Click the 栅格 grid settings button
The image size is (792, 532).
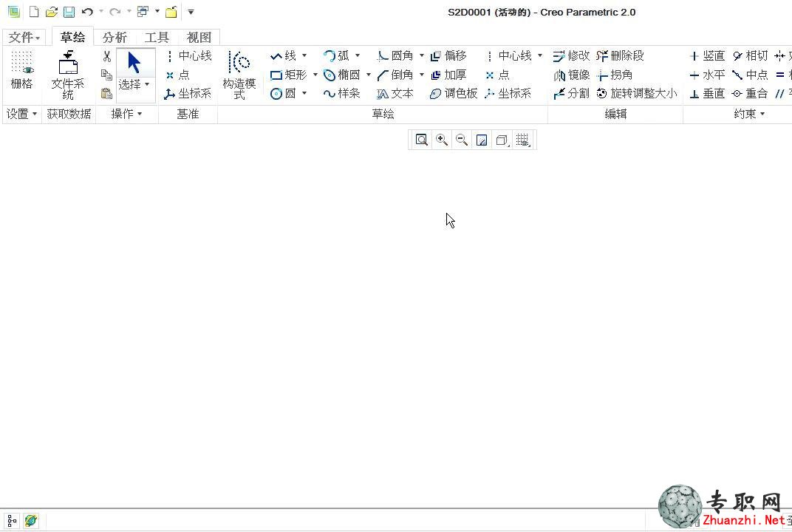[21, 70]
